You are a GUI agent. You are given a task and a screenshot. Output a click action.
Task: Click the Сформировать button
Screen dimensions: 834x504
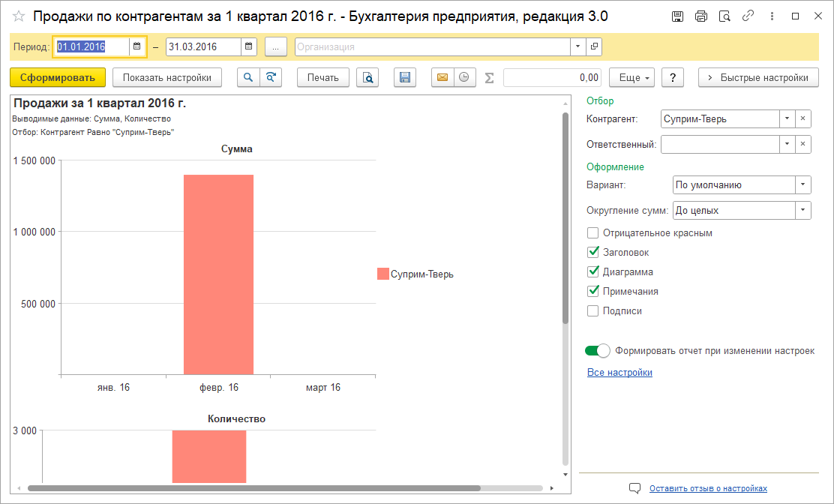(x=58, y=77)
